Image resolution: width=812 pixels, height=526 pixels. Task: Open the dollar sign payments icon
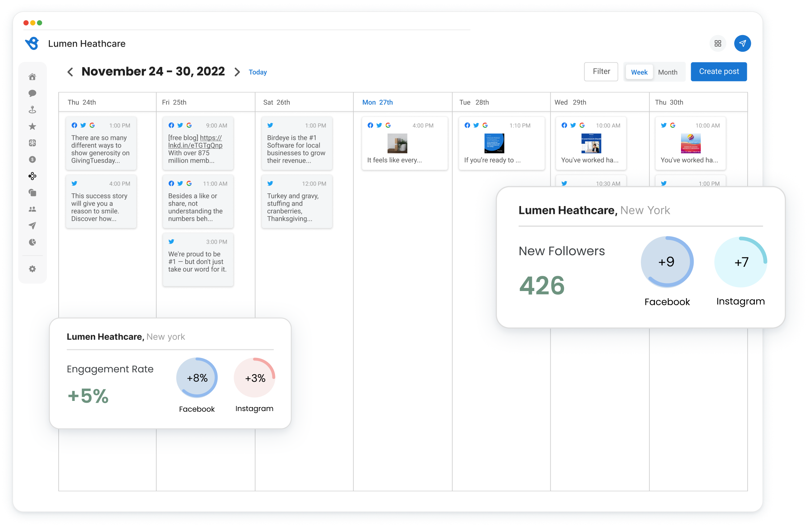[32, 159]
